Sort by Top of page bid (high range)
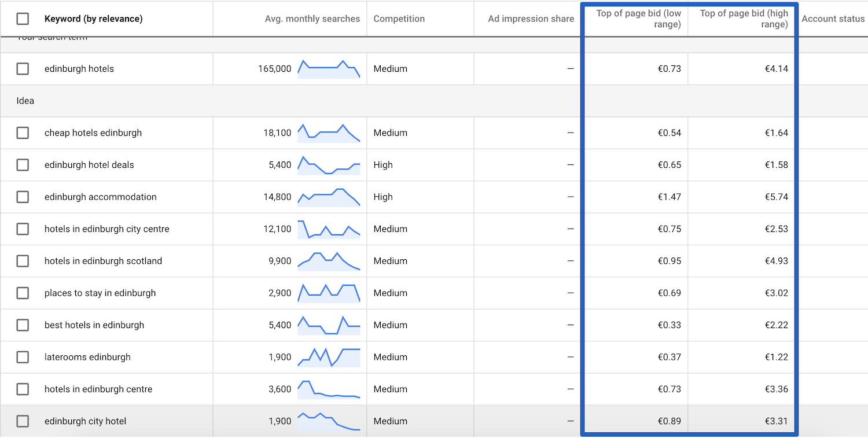This screenshot has width=868, height=438. [x=744, y=19]
